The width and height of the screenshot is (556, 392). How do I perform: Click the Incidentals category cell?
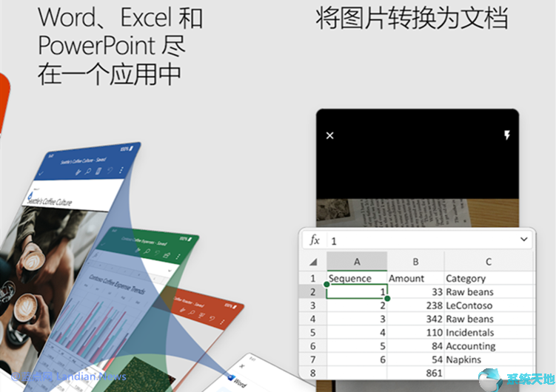coord(489,332)
